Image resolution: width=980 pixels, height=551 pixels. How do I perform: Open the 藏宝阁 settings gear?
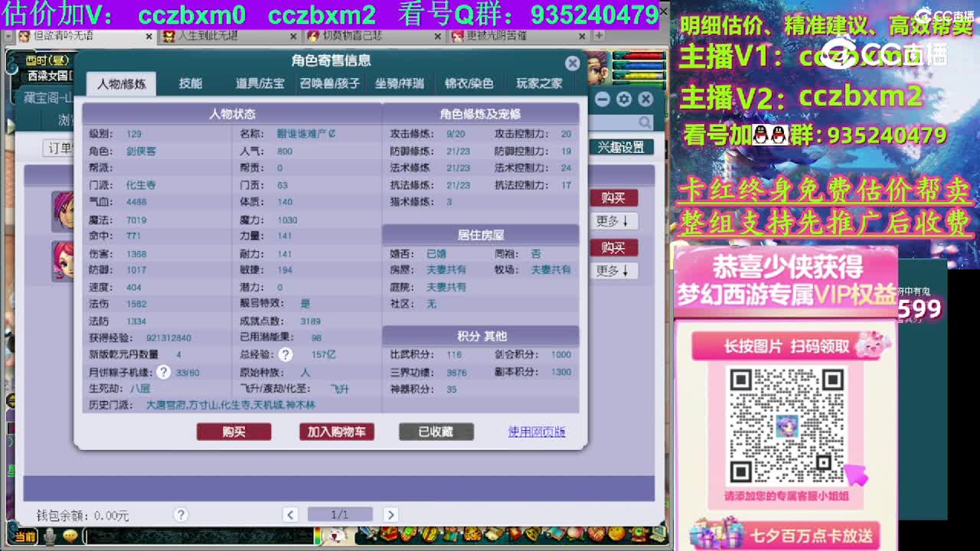[624, 99]
